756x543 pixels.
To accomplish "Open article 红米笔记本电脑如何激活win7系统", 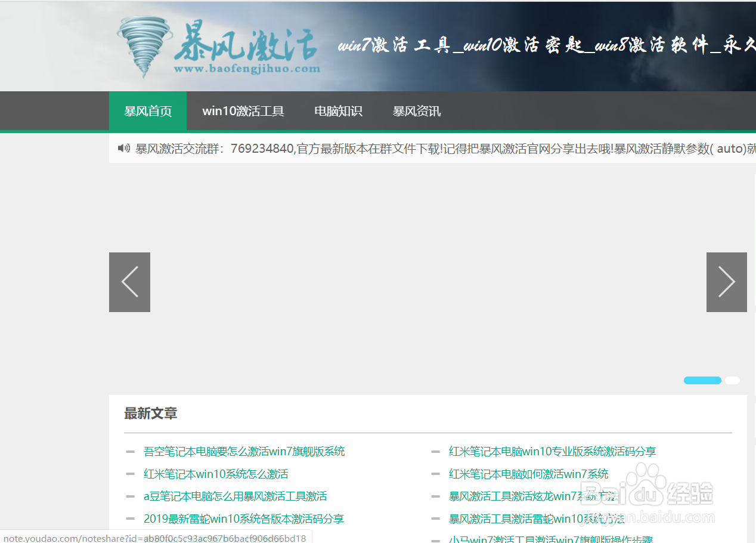I will [529, 474].
